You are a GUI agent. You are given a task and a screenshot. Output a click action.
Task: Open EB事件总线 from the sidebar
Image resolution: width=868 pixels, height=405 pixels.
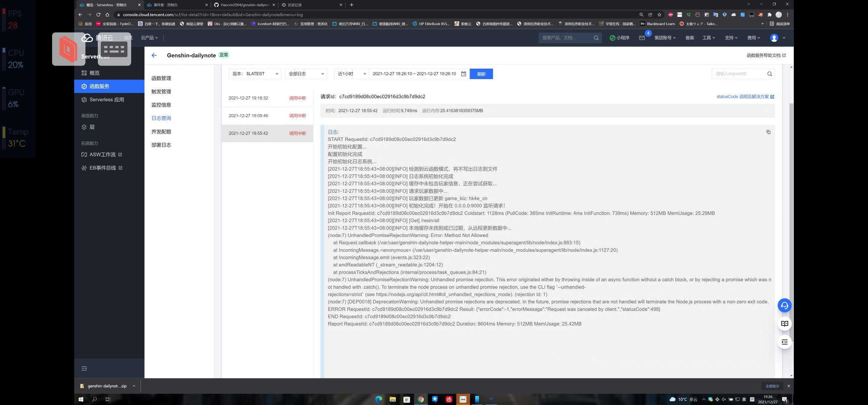click(103, 168)
